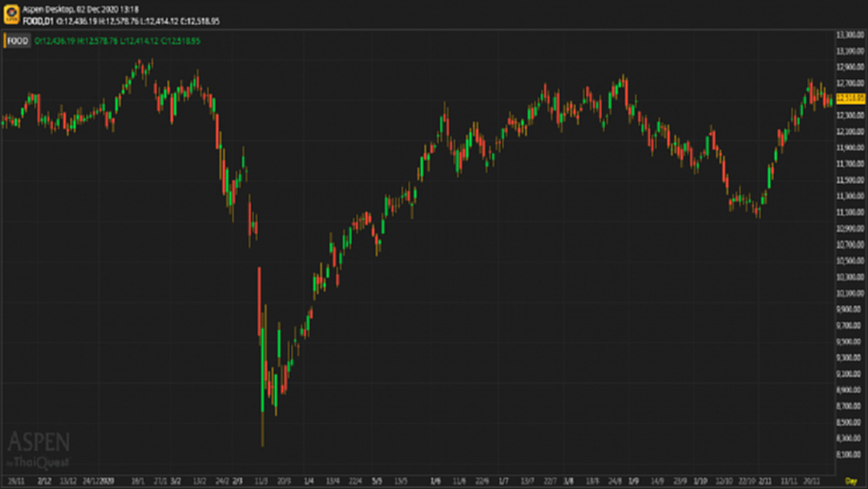Click the 3/2 date axis label
868x489 pixels.
point(175,481)
